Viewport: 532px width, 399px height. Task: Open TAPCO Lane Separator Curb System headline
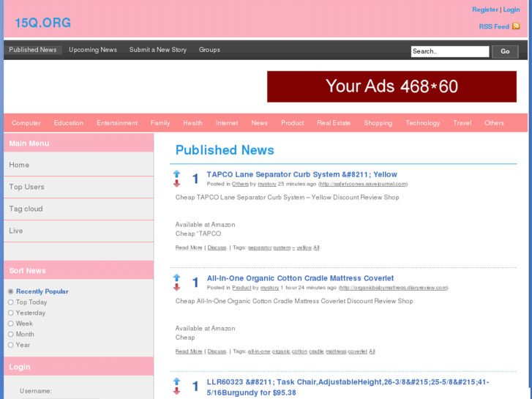click(x=301, y=174)
